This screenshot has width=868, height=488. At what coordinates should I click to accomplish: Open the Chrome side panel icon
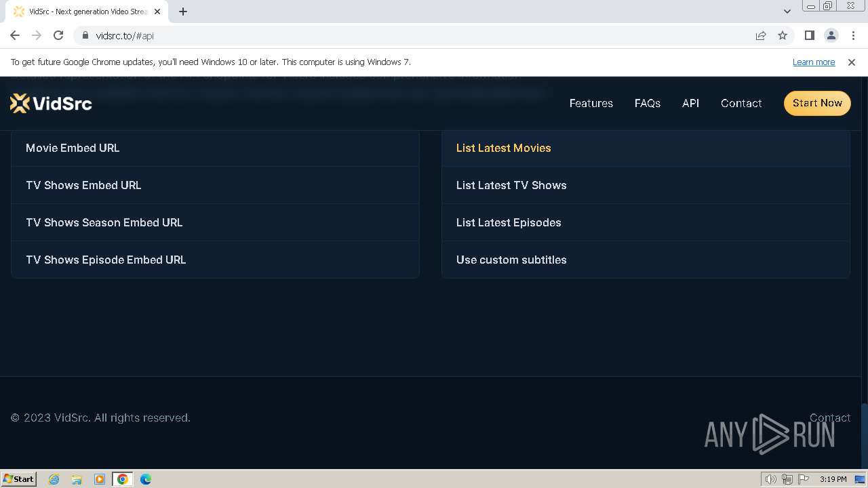tap(809, 35)
